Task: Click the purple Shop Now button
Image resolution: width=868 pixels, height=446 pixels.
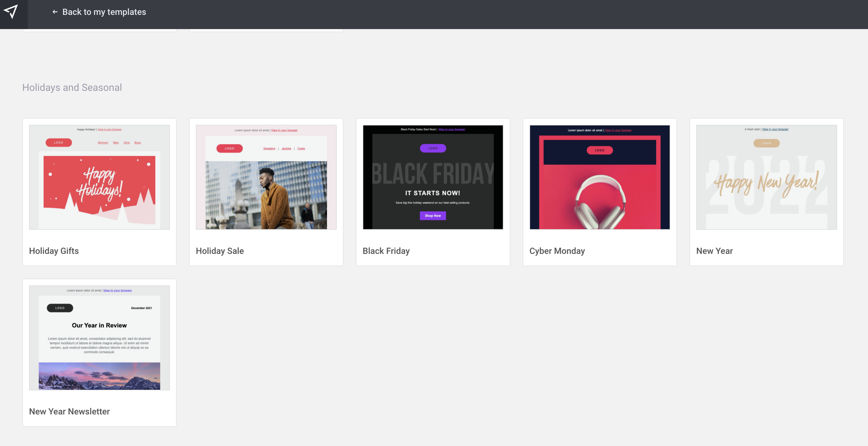Action: coord(433,216)
